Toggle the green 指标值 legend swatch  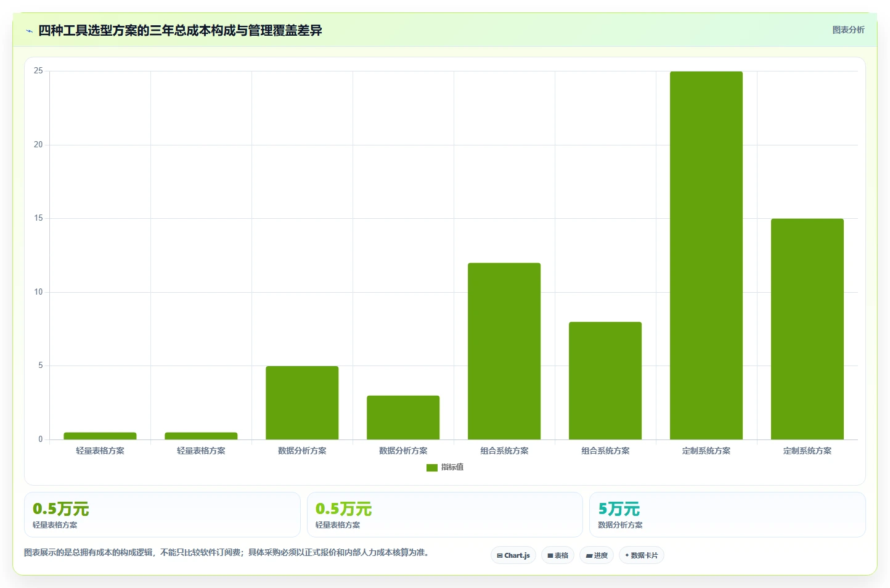(x=431, y=468)
